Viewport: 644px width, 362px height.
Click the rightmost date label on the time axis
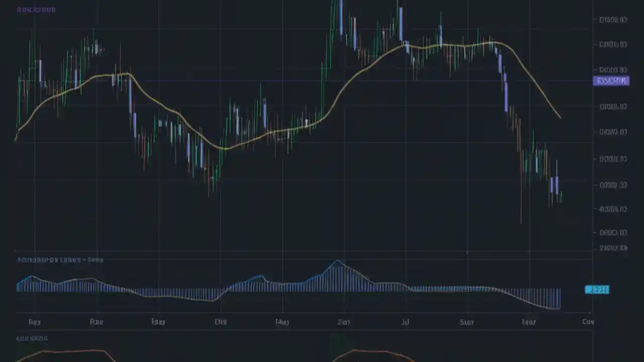[588, 322]
